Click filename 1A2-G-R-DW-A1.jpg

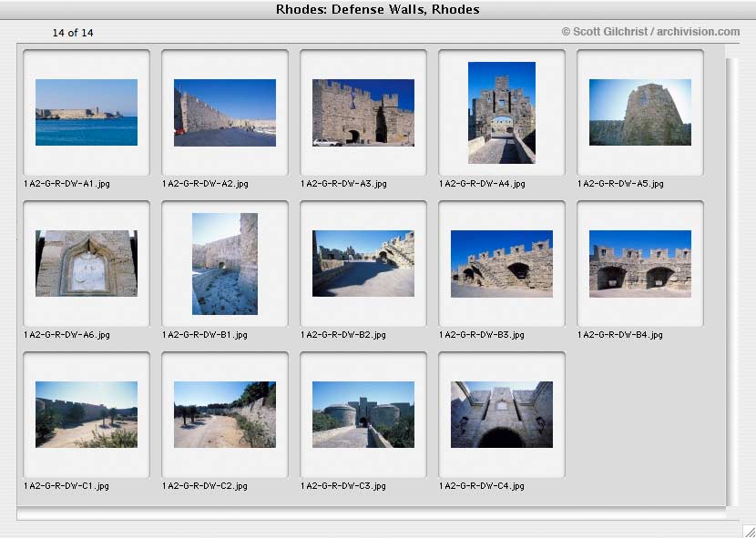[x=66, y=184]
